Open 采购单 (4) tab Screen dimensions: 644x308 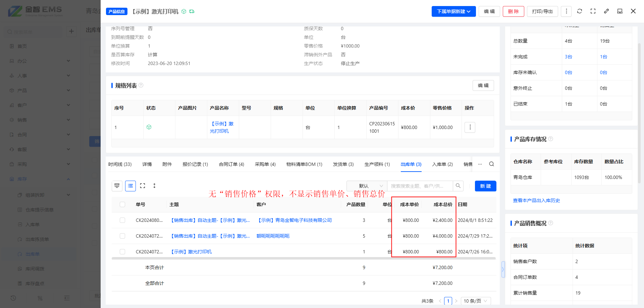(x=265, y=164)
